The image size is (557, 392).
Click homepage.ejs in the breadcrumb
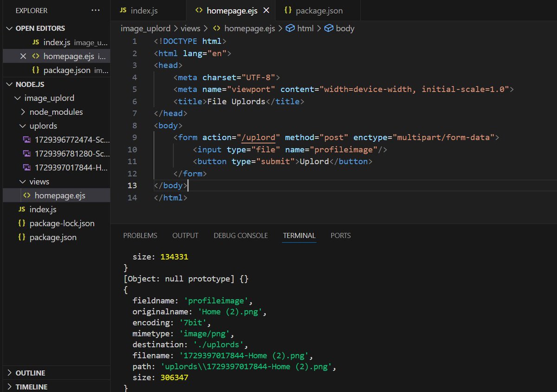(x=250, y=28)
